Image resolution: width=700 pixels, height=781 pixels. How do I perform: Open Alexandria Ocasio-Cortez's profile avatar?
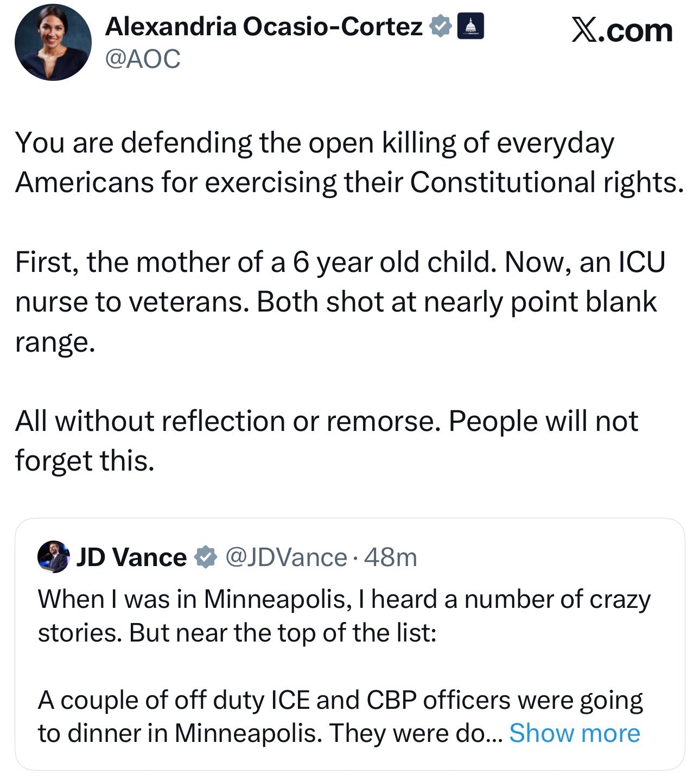(53, 42)
